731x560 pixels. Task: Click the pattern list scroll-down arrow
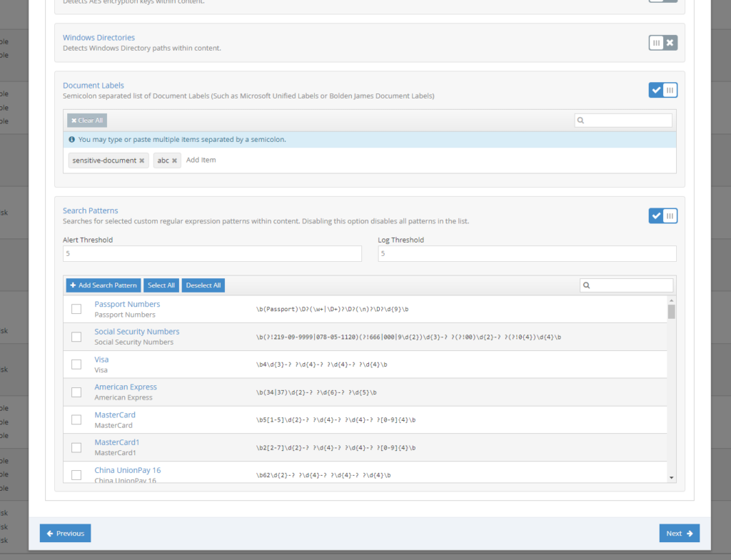coord(671,477)
